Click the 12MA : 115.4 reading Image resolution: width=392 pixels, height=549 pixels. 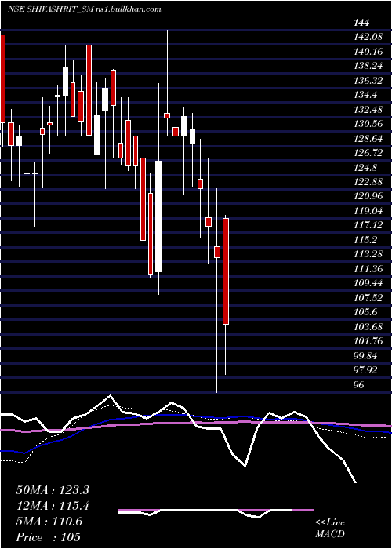tap(53, 506)
